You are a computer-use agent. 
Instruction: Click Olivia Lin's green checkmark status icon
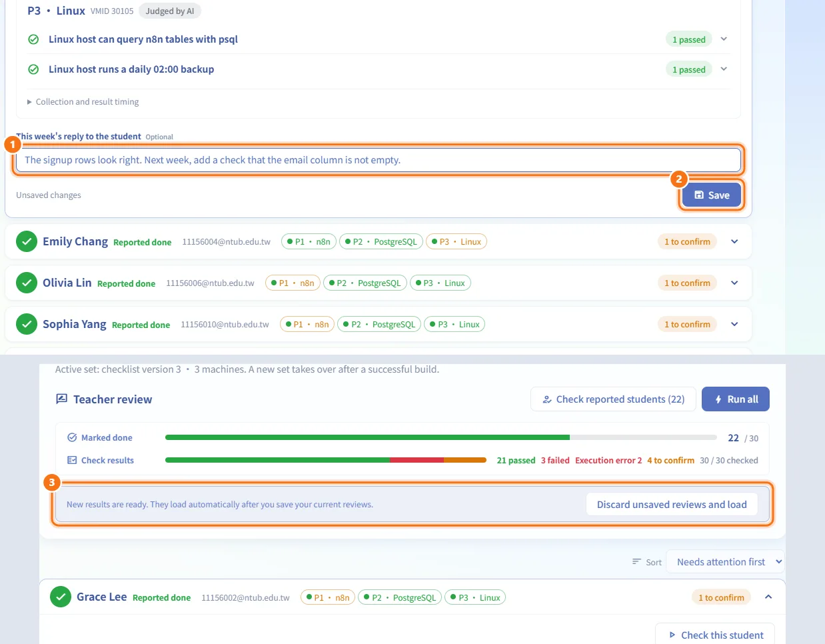27,283
